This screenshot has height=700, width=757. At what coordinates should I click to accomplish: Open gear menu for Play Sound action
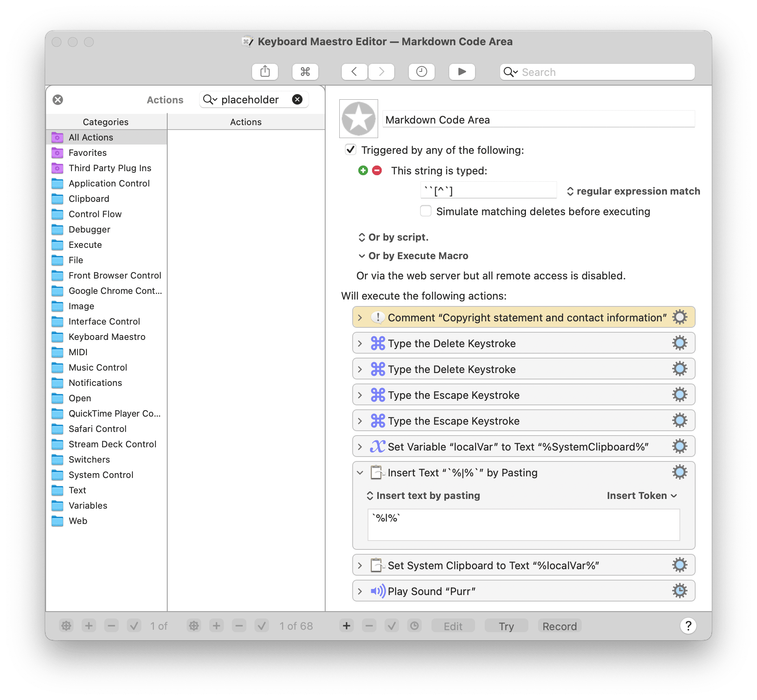pyautogui.click(x=680, y=591)
